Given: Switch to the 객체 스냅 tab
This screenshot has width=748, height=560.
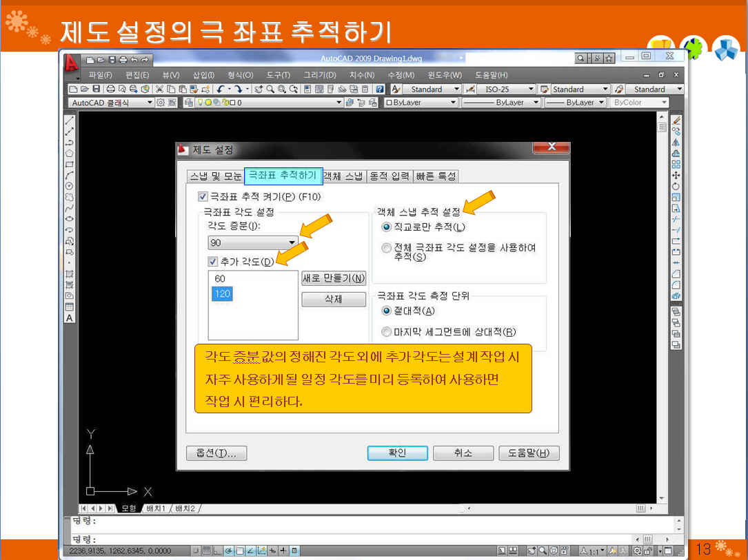Looking at the screenshot, I should (x=343, y=176).
